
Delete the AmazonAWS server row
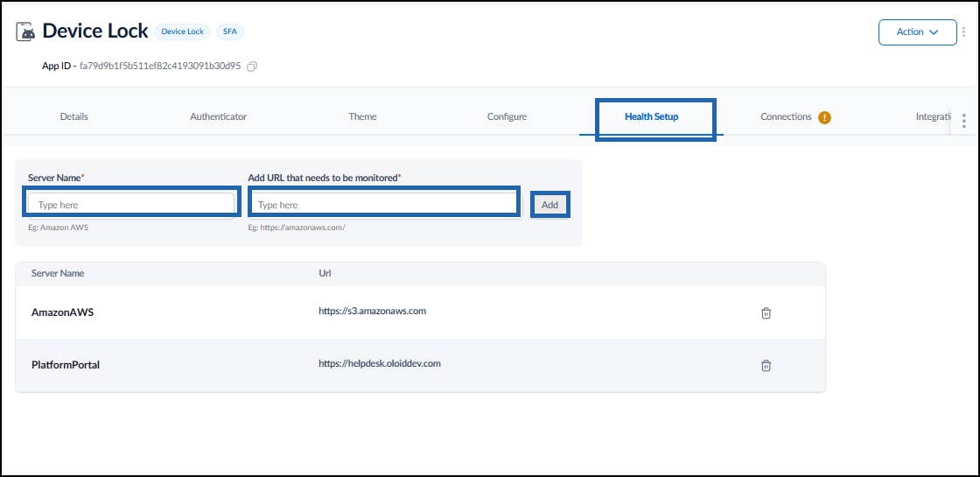[x=766, y=313]
